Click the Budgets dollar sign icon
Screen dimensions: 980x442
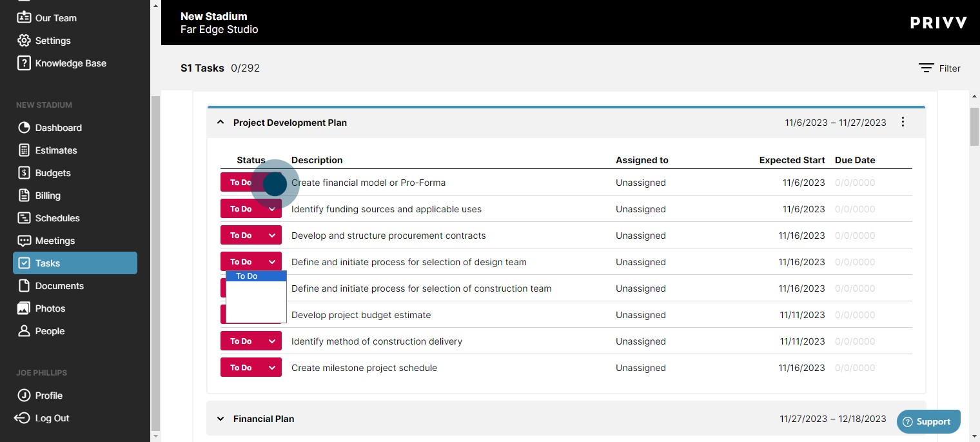(x=24, y=173)
